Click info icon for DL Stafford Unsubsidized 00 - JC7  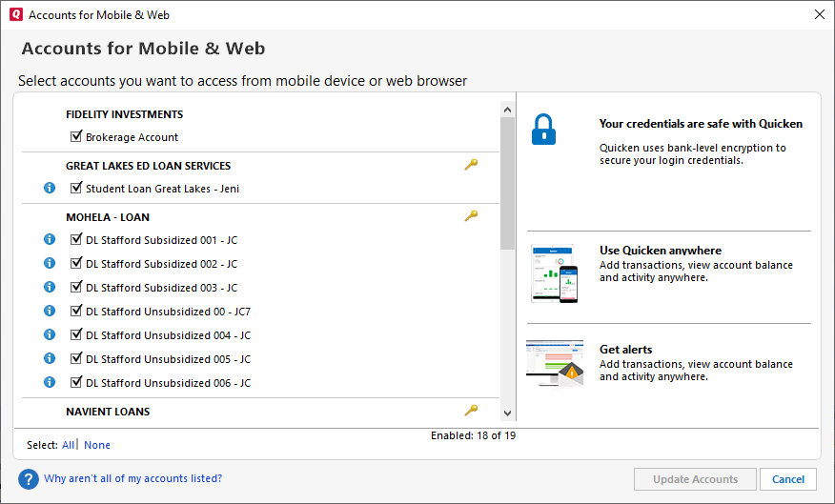[51, 312]
